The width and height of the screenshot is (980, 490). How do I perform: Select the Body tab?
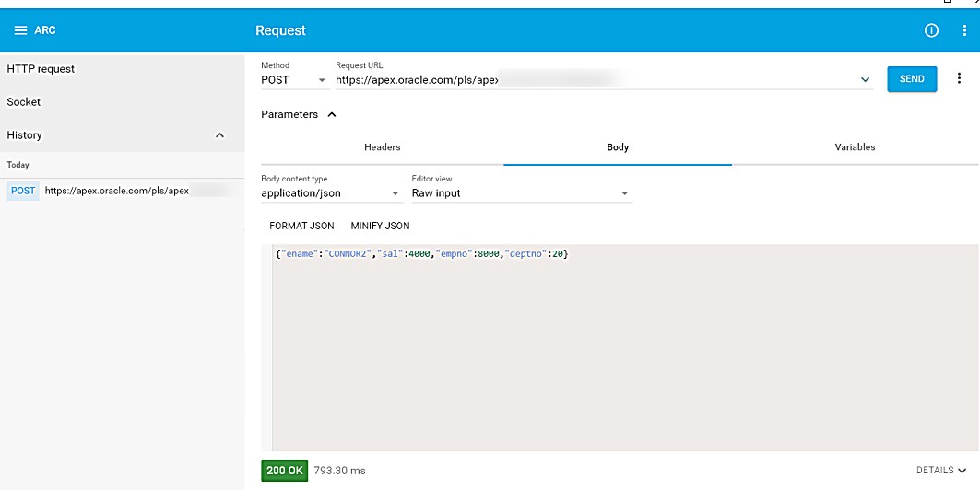618,147
